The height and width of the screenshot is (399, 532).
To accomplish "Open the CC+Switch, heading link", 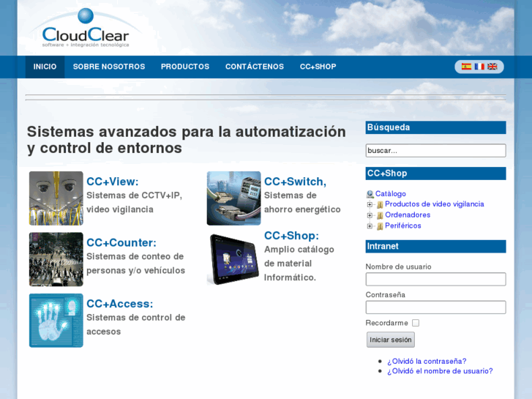I will 295,182.
